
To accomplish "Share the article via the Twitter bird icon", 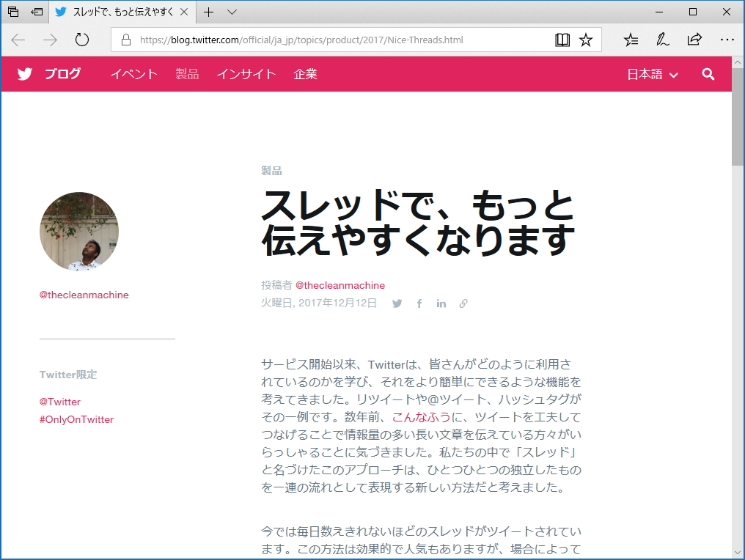I will click(397, 303).
